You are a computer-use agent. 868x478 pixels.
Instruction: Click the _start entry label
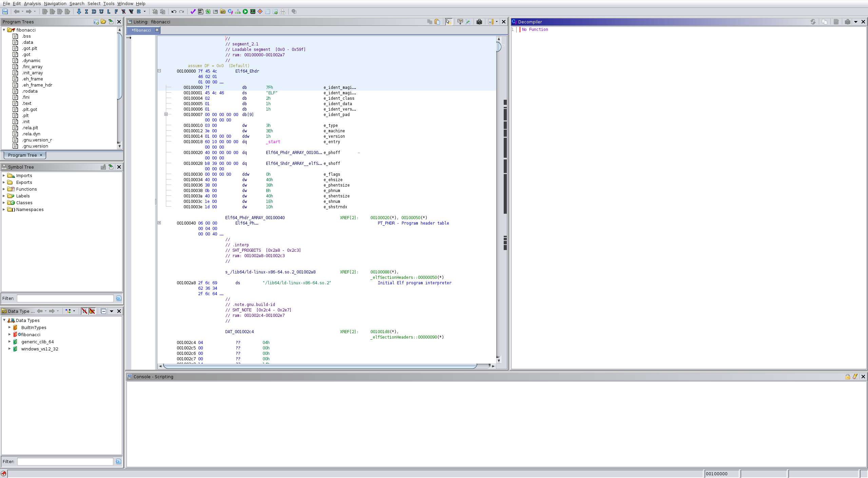(273, 142)
